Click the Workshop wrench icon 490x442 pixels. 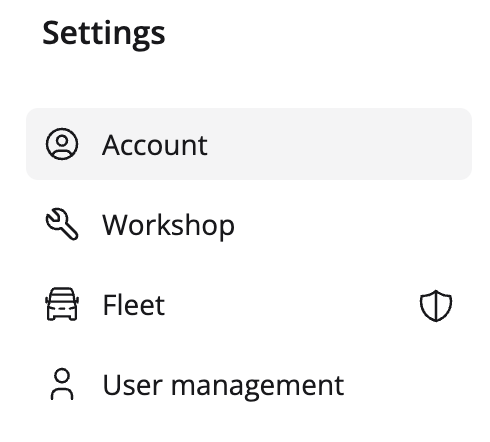click(62, 224)
